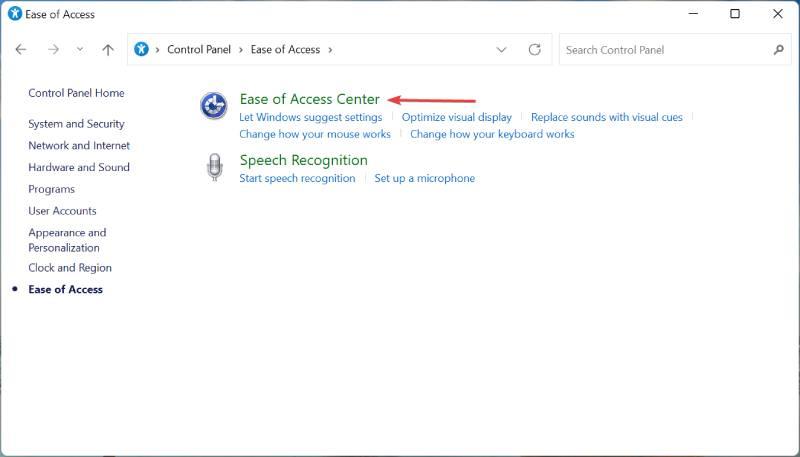Viewport: 800px width, 457px height.
Task: Minimize the Ease of Access window
Action: [693, 14]
